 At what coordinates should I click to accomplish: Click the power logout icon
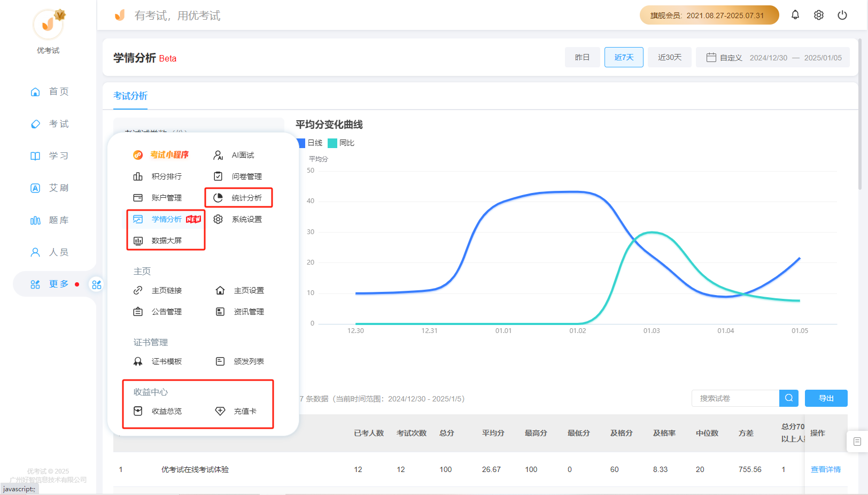click(842, 15)
